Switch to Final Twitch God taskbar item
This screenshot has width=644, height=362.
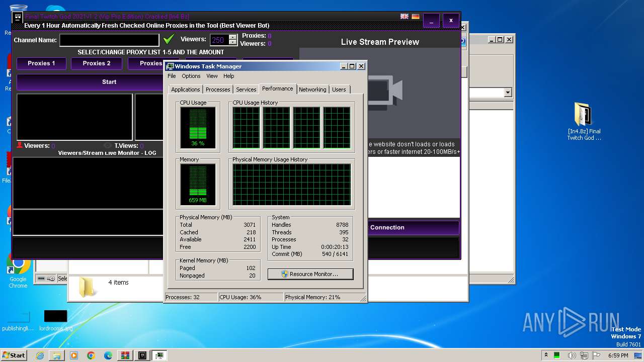tap(142, 355)
